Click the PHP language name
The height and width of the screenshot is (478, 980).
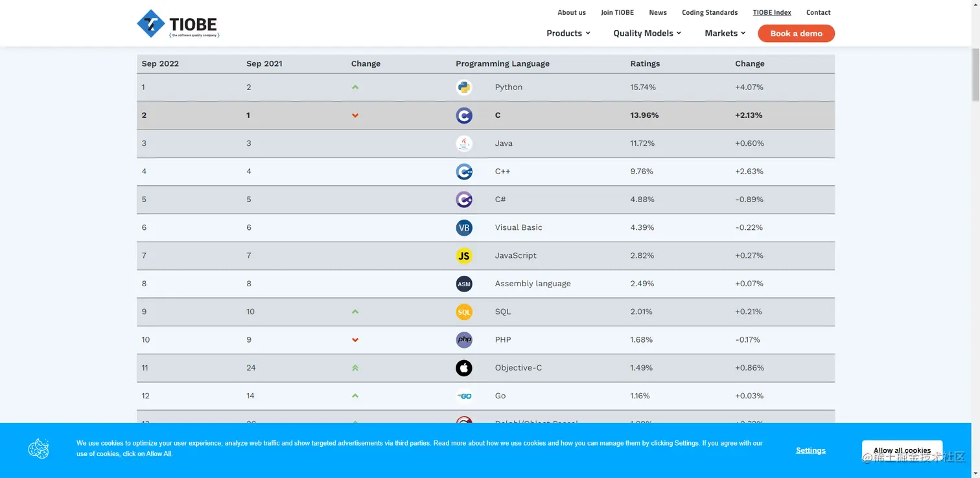coord(503,339)
